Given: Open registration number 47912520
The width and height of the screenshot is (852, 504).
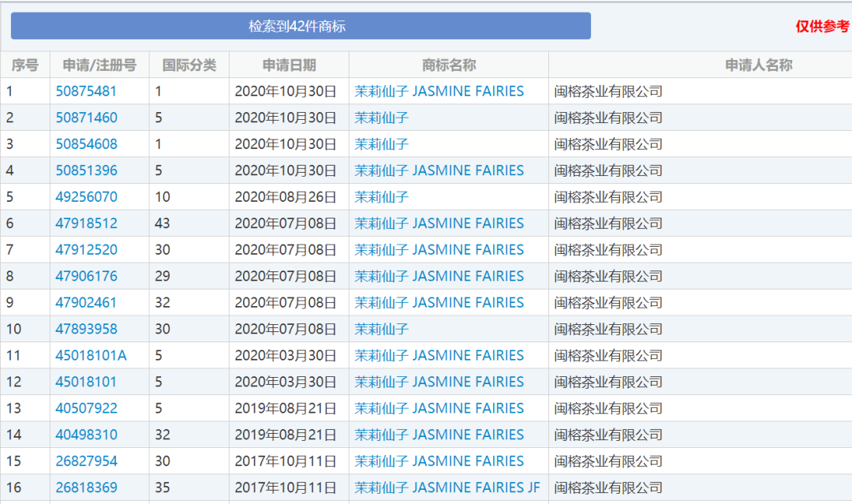Looking at the screenshot, I should click(87, 250).
